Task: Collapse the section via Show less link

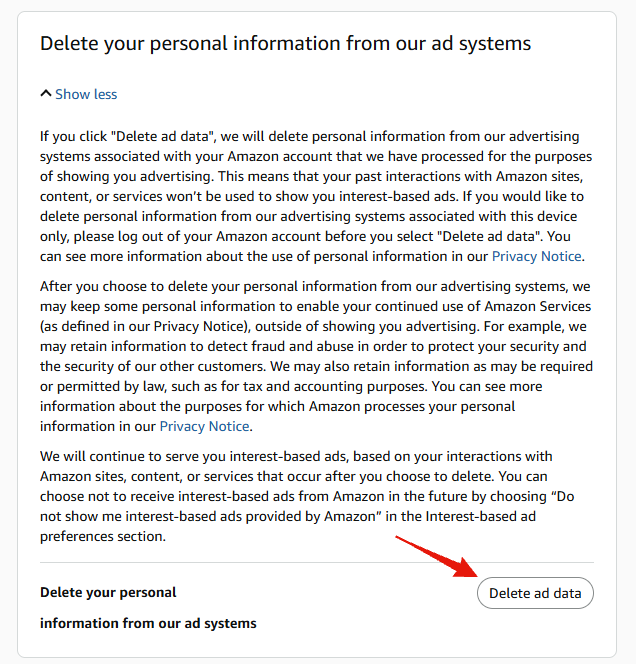Action: (86, 94)
